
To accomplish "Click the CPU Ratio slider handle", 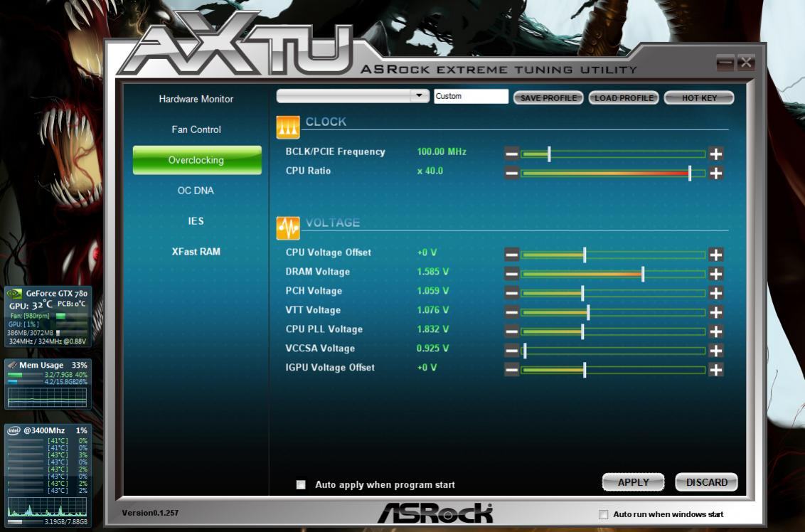I will (690, 173).
